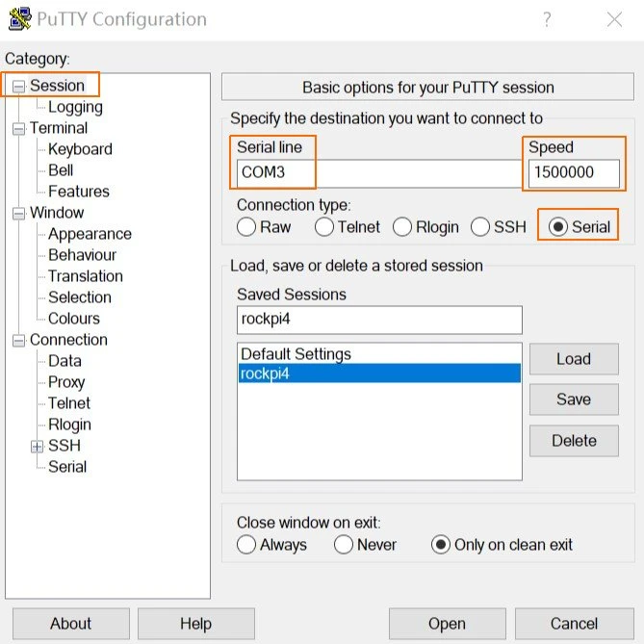Click the Open button

pos(448,624)
